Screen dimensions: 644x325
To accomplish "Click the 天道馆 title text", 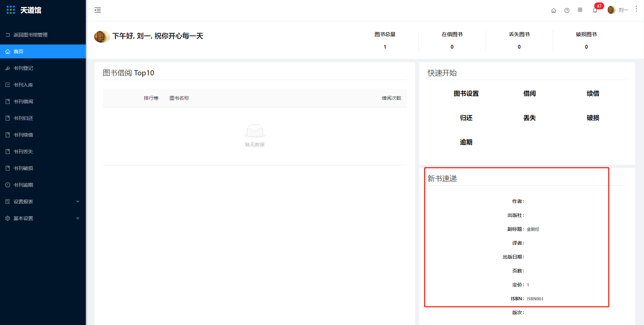I will coord(31,10).
